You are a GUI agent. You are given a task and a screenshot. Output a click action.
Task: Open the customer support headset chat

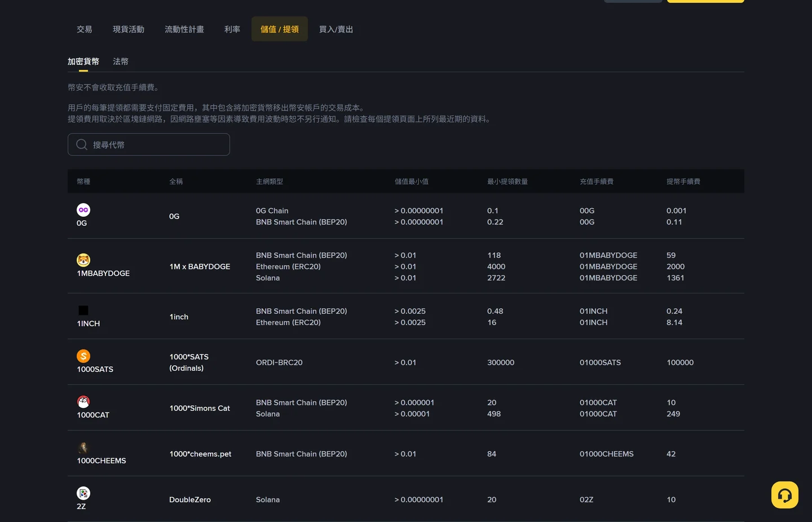pyautogui.click(x=785, y=495)
